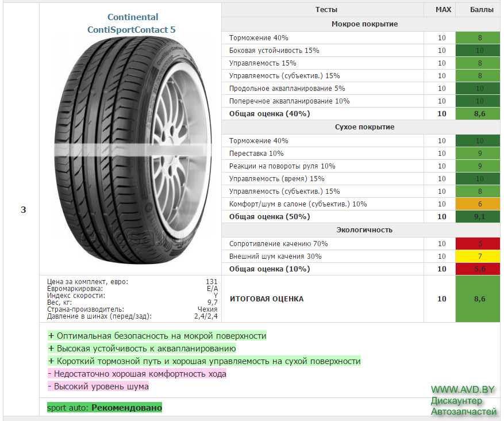Screen dimensions: 504x421
Task: Select the "Боковая устойчивость 15%" row label
Action: [274, 51]
